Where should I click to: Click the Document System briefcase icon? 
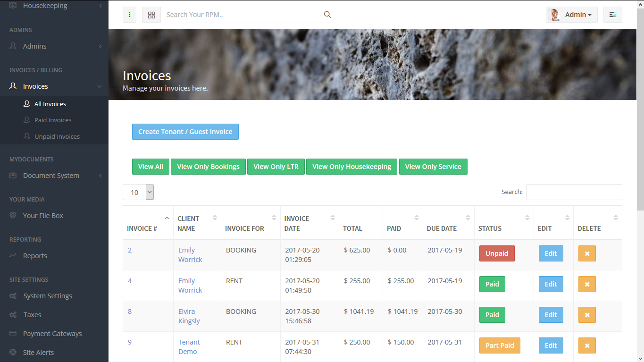pyautogui.click(x=13, y=176)
